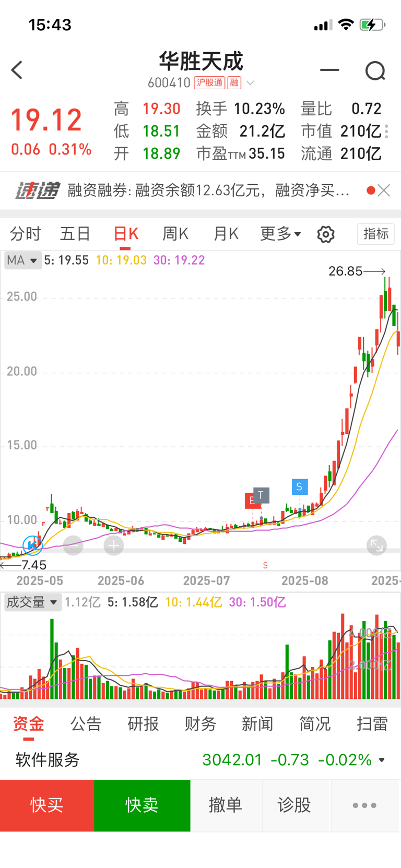401x868 pixels.
Task: Tap the back arrow icon
Action: pyautogui.click(x=17, y=70)
